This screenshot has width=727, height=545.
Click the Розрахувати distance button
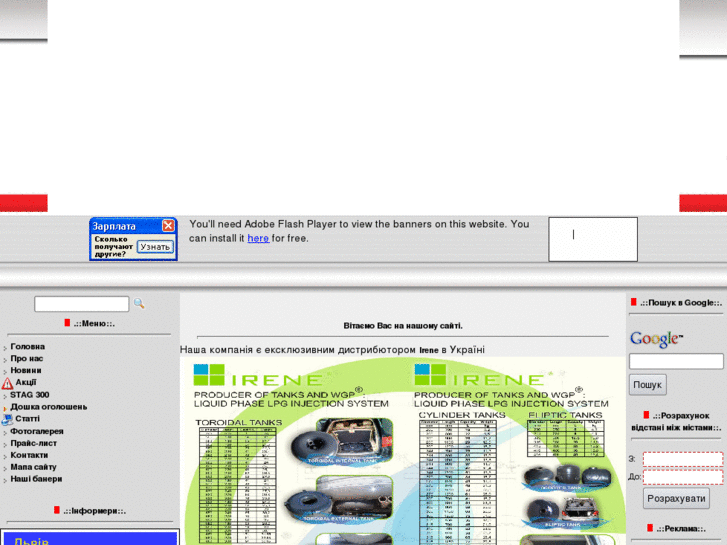(x=676, y=499)
